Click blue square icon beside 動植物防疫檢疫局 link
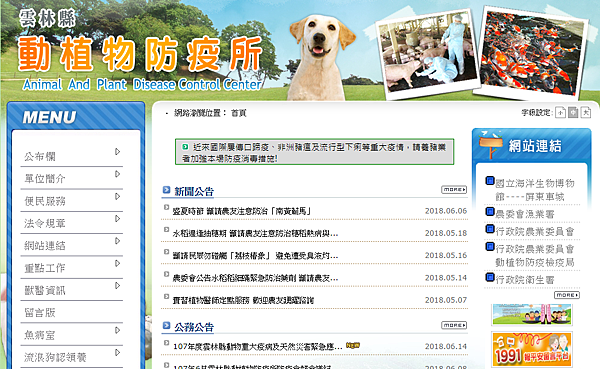The image size is (600, 369). pyautogui.click(x=490, y=246)
